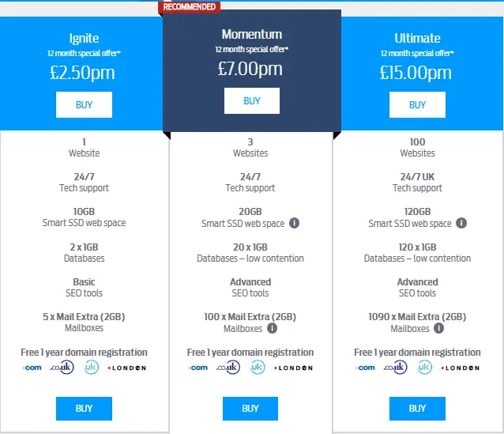
Task: Click the Momentum plan top BUY button
Action: pos(252,100)
